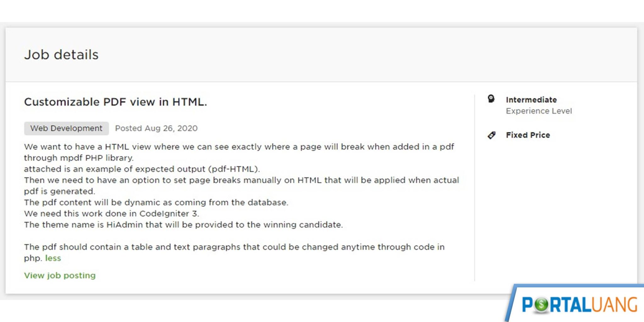Click the line mentioning CodeIgniter 3
The image size is (644, 322).
click(x=112, y=214)
